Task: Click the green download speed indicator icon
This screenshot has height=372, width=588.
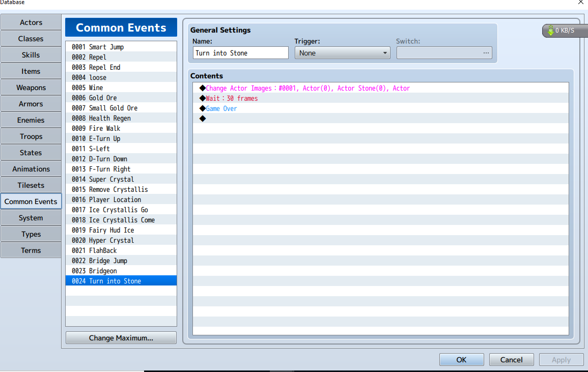Action: [x=550, y=31]
